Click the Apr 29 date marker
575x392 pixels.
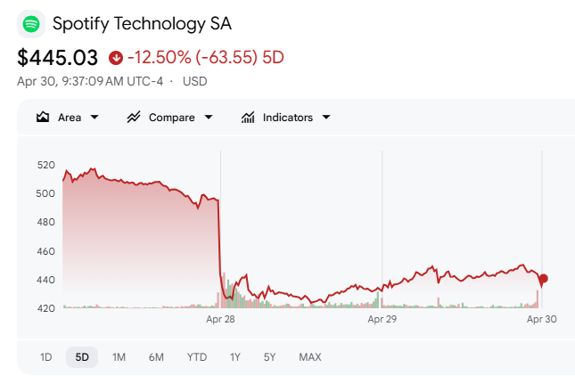pos(382,318)
